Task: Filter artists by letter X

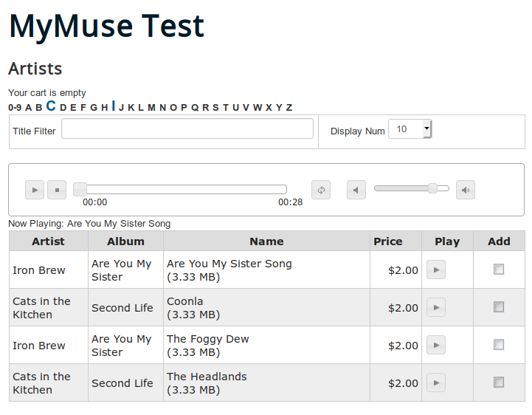Action: click(269, 108)
